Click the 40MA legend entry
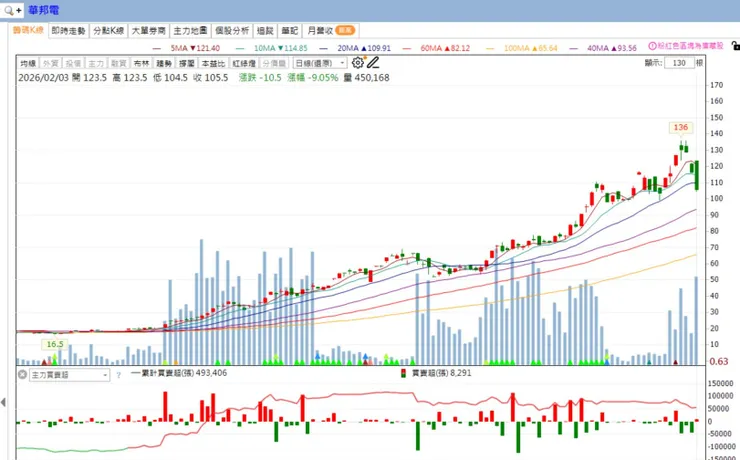This screenshot has width=740, height=460. point(603,48)
